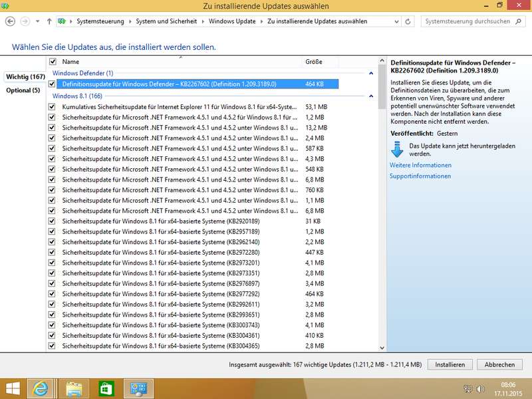Click the forward navigation arrow
Viewport: 532px width, 399px height.
coord(25,21)
